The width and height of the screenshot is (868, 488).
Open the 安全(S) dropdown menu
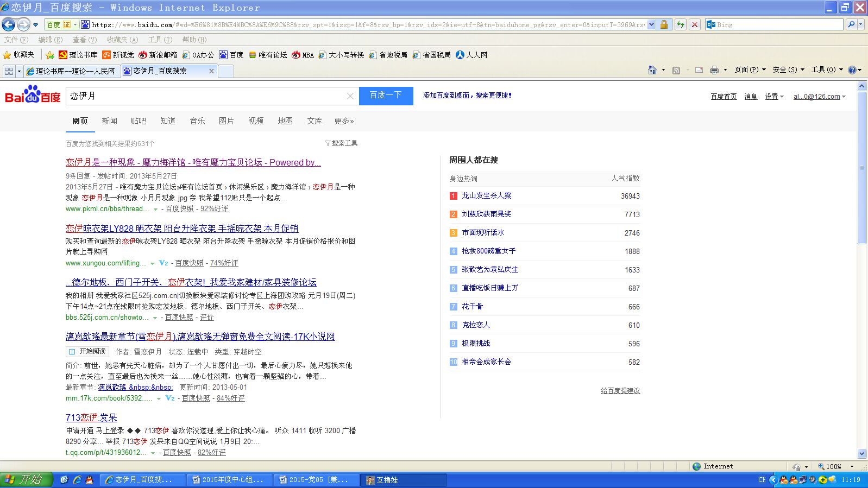(788, 70)
